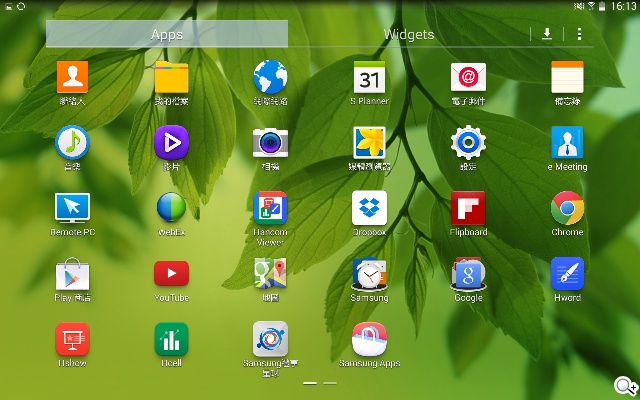640x400 pixels.
Task: Open the Memo notepad app
Action: [x=567, y=77]
